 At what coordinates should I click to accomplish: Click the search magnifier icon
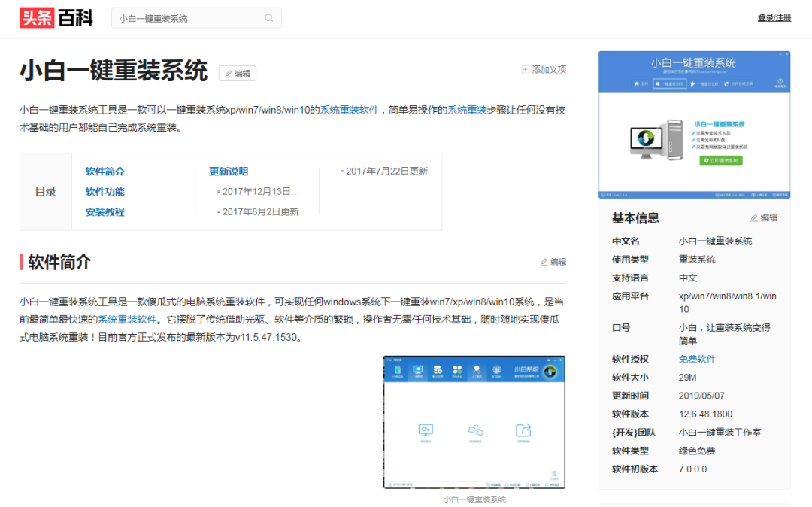[x=268, y=17]
